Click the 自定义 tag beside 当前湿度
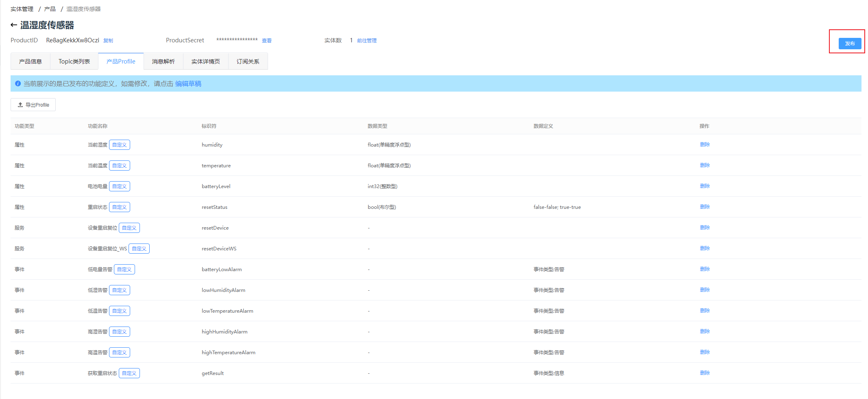 point(120,145)
